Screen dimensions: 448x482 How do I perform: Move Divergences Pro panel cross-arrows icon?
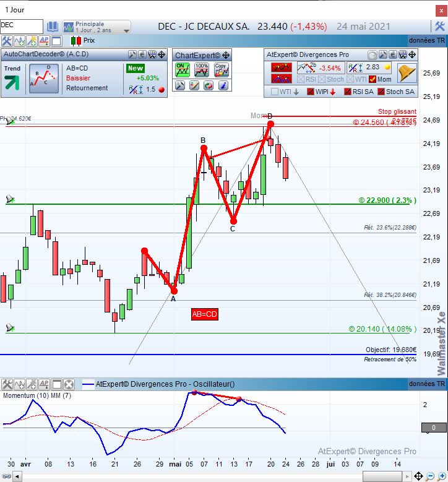click(412, 55)
